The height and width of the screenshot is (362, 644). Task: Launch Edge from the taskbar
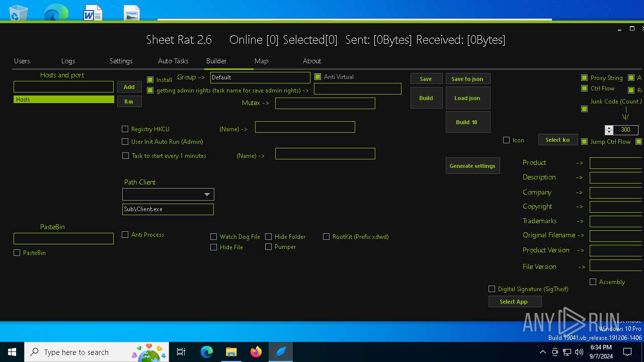(x=207, y=352)
